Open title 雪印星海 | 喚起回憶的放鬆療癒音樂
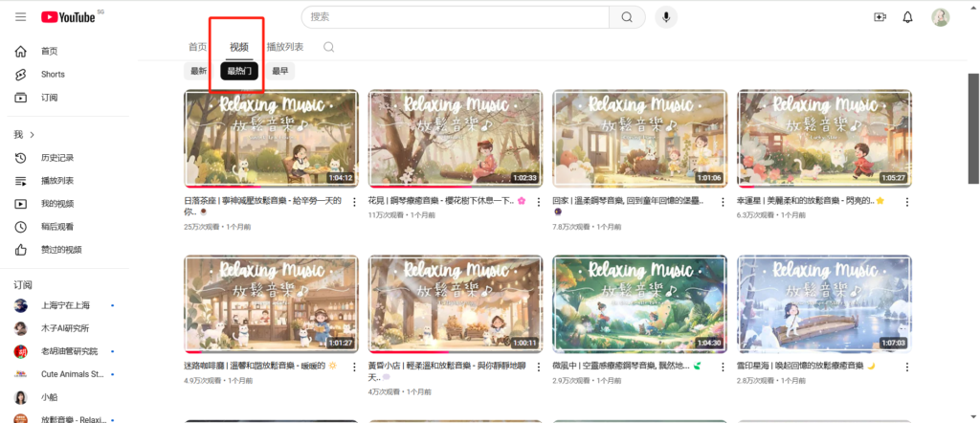 click(805, 367)
